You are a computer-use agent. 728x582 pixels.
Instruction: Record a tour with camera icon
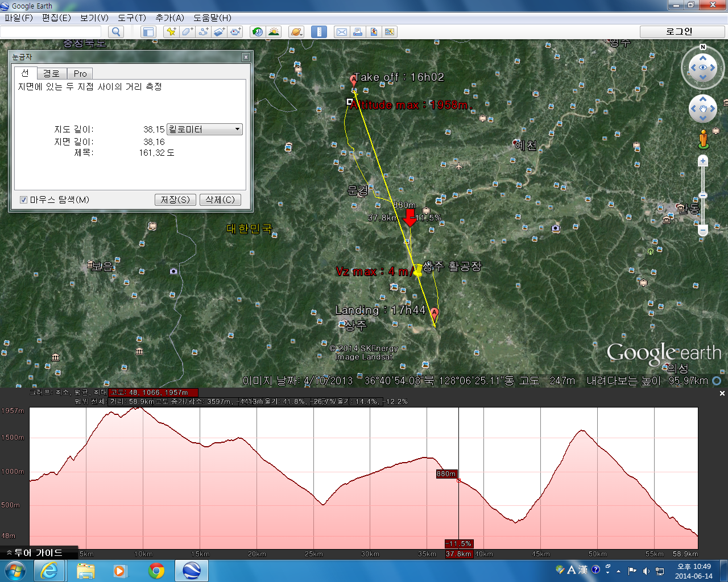(x=235, y=32)
